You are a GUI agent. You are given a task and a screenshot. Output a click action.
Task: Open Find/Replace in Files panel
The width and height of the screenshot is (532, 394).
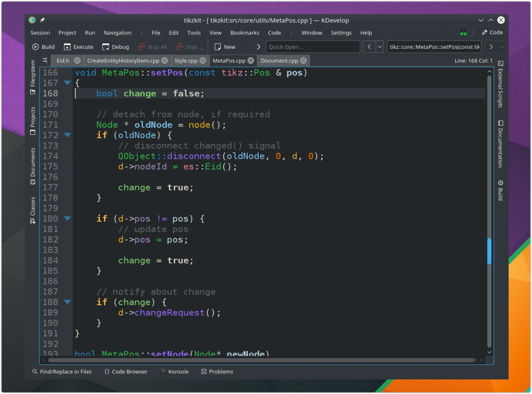(62, 372)
